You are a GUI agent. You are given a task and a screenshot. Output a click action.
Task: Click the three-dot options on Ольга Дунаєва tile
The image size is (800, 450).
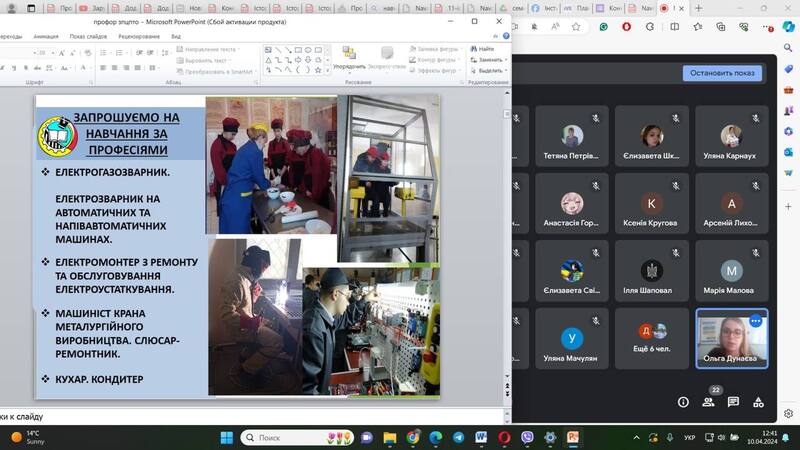pyautogui.click(x=756, y=321)
